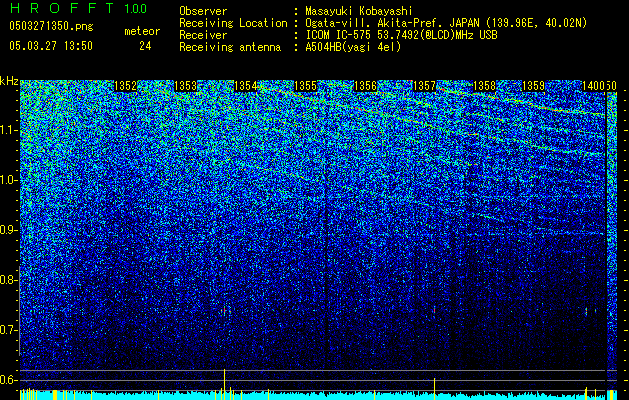Click the meteor label
629x400 pixels.
tap(142, 31)
